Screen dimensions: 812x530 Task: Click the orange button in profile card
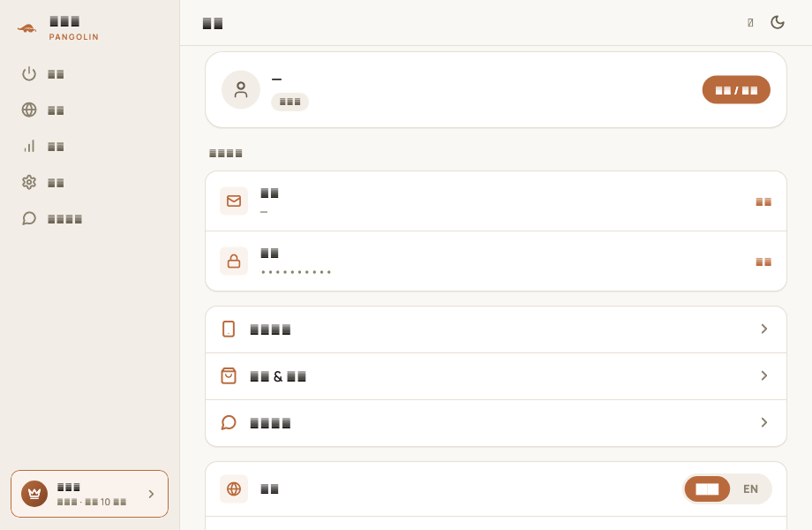736,89
